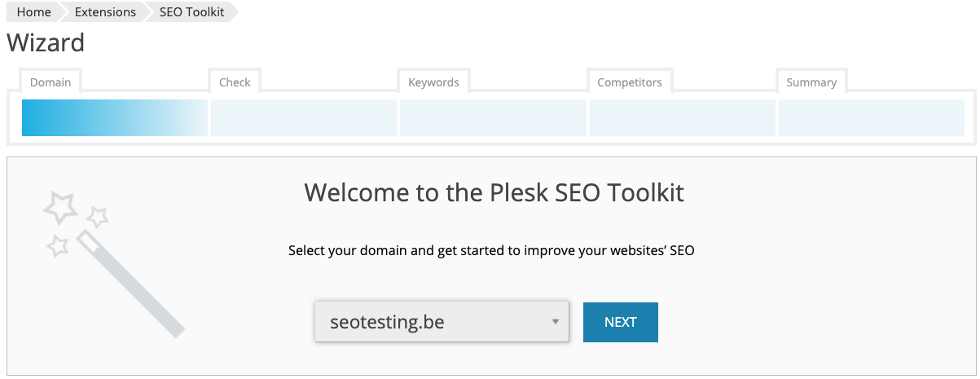Click the dropdown arrow beside seotesting.be
980x379 pixels.
[555, 322]
